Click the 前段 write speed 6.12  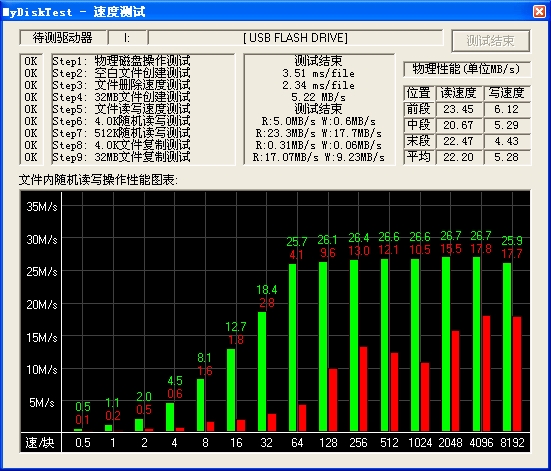pyautogui.click(x=506, y=109)
